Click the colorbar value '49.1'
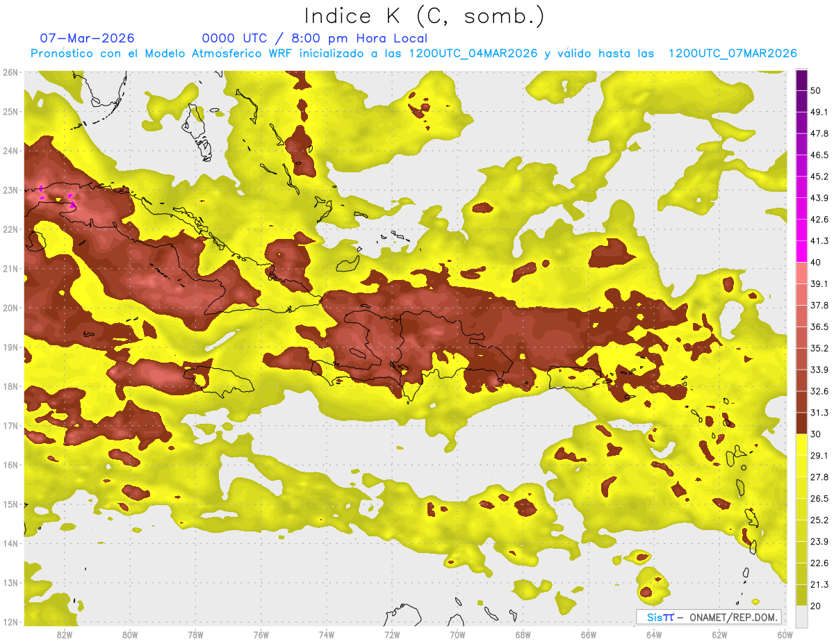Image resolution: width=834 pixels, height=644 pixels. coord(819,112)
